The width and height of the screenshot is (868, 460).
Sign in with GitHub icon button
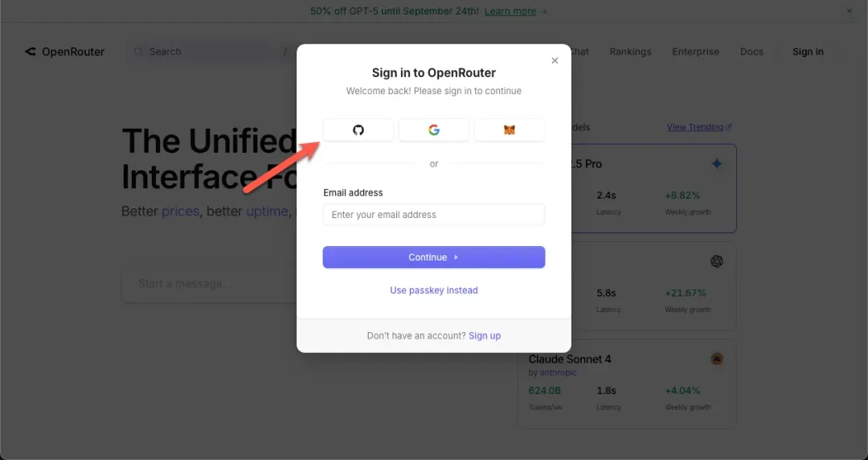pos(358,130)
